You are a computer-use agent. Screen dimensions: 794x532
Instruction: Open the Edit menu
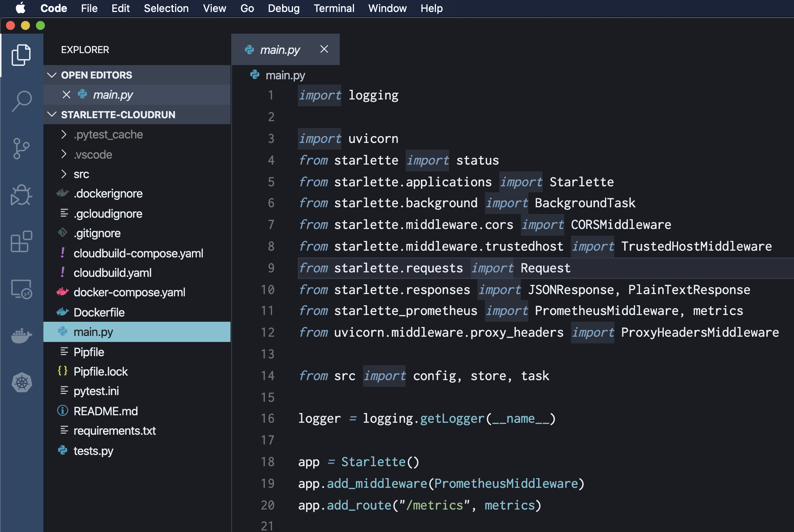pyautogui.click(x=120, y=8)
